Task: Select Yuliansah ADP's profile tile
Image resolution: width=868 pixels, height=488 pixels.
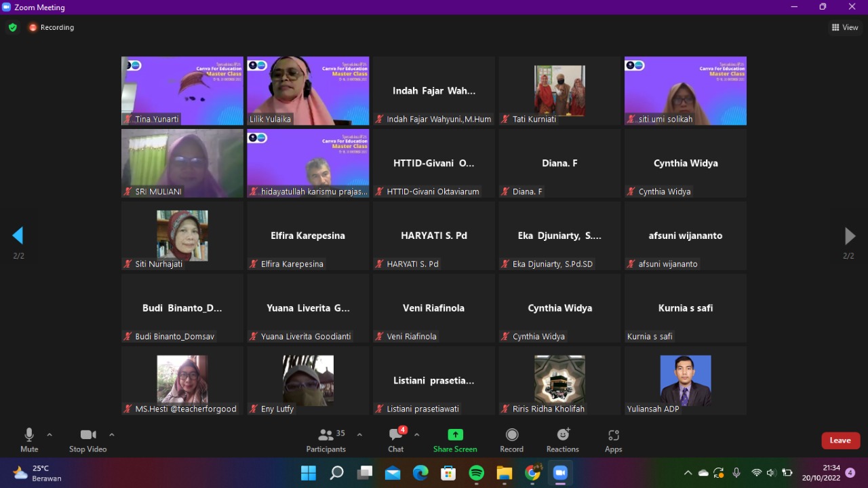Action: coord(686,381)
